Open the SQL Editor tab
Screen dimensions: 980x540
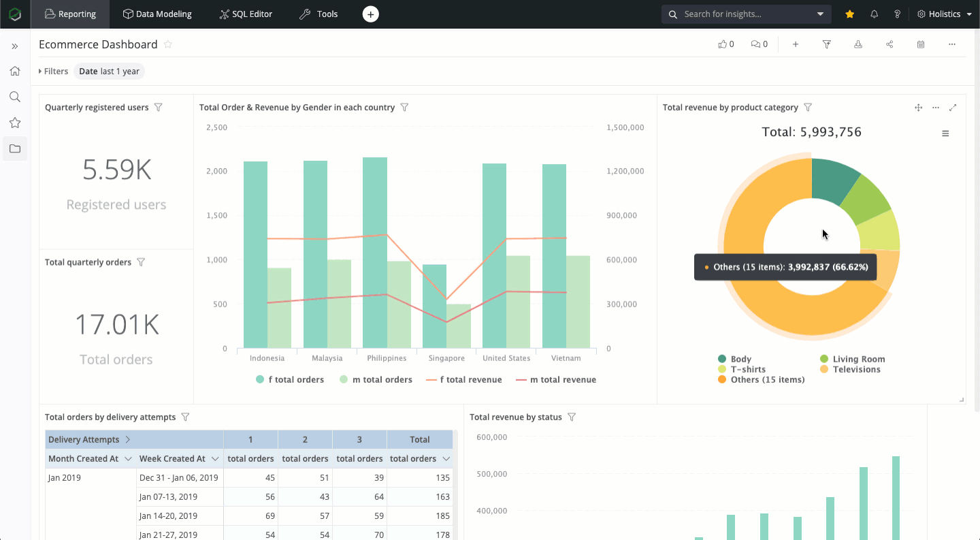[246, 14]
